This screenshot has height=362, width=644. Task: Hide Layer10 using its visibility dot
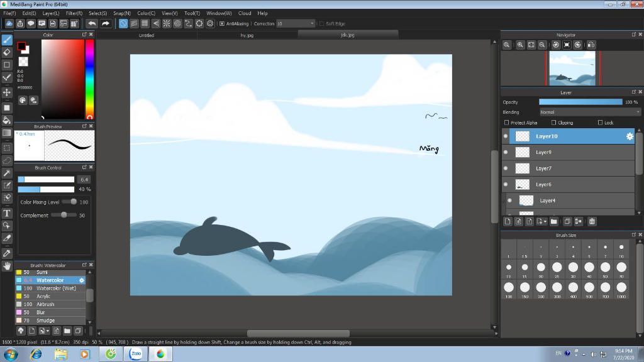[506, 136]
